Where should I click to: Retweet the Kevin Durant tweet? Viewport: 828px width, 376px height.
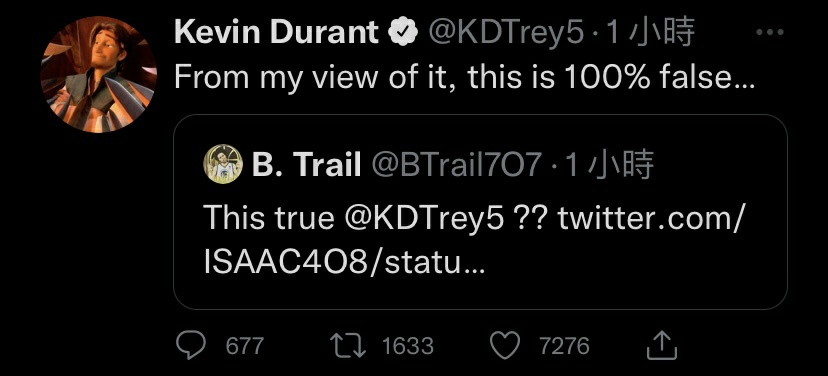[x=348, y=346]
